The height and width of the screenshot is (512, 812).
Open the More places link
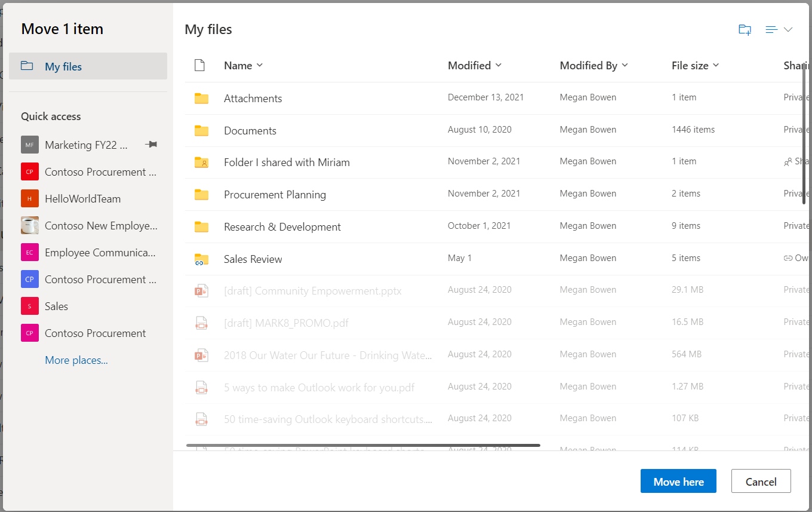pyautogui.click(x=76, y=360)
